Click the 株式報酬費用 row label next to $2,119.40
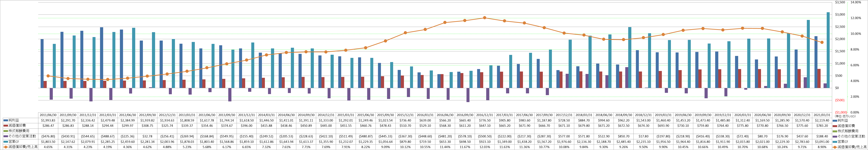Viewport: 868px width, 150px height. (848, 131)
